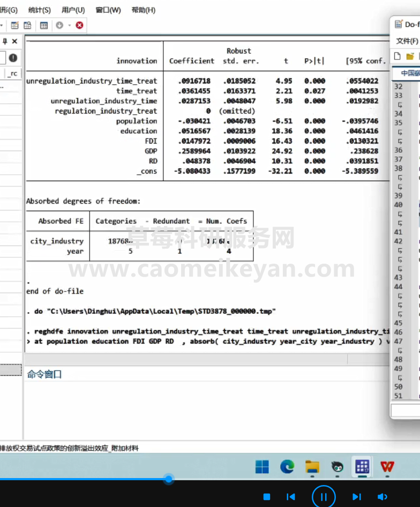Open the cartoon face app in taskbar
Screen dimensions: 420x507
click(x=337, y=467)
